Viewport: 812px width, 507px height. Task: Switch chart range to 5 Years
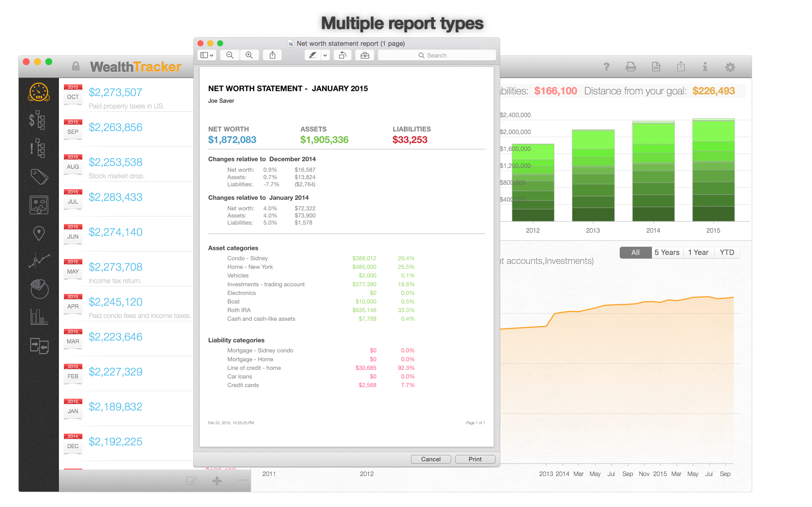click(667, 252)
